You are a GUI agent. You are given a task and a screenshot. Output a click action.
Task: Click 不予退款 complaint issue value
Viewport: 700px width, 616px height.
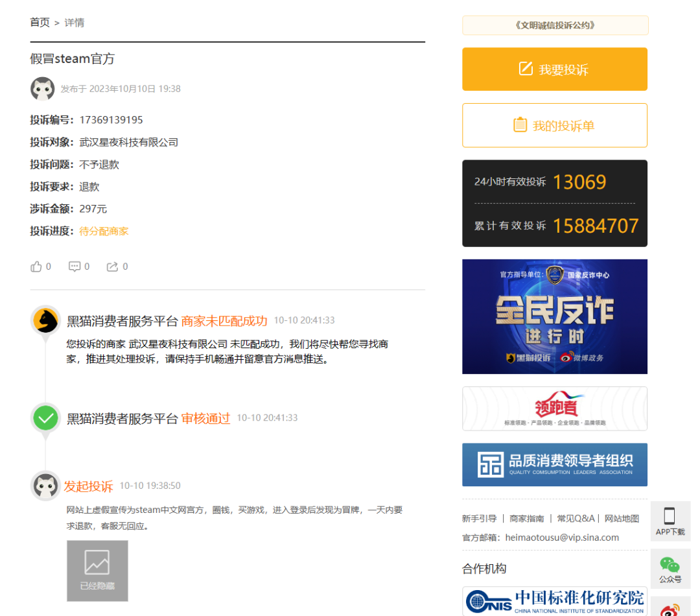[x=99, y=165]
